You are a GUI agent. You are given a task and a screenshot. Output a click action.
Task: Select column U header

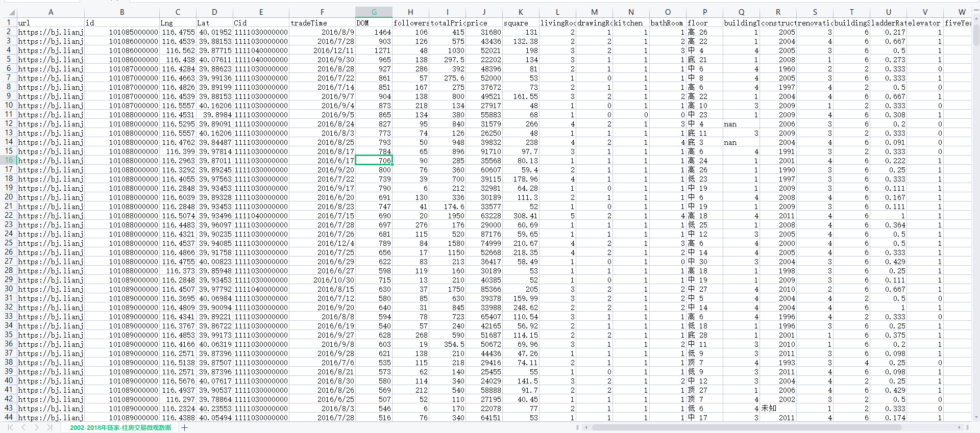point(888,12)
